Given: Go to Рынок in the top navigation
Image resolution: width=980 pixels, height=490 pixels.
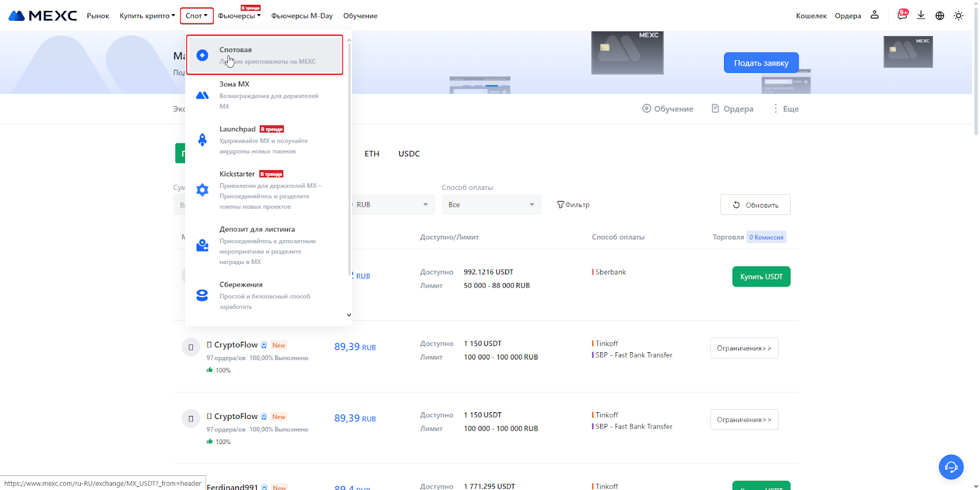Looking at the screenshot, I should coord(98,16).
